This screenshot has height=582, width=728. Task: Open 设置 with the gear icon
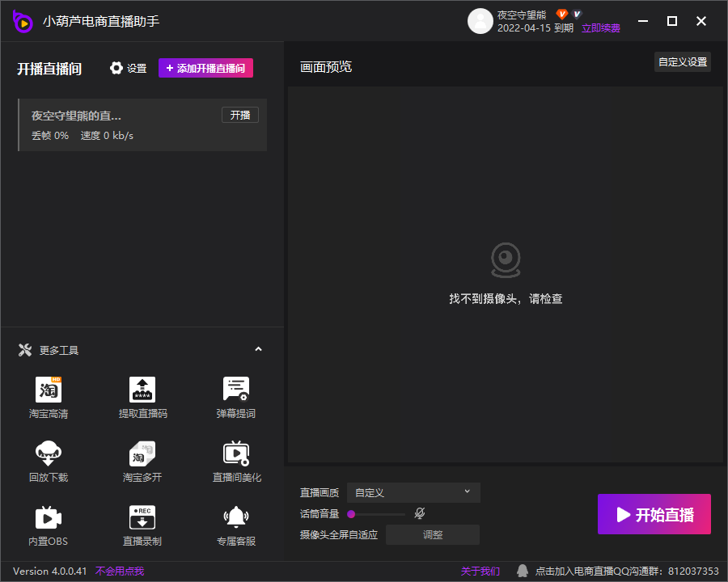click(117, 69)
